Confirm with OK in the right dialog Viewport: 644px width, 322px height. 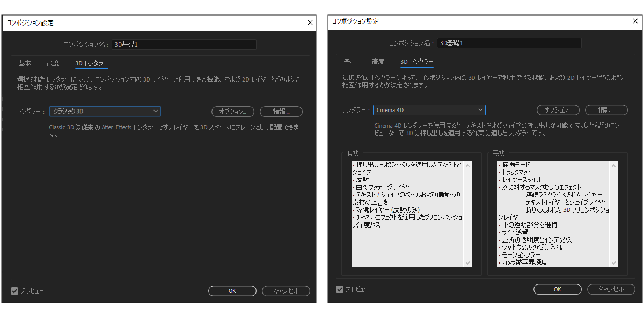click(x=558, y=289)
